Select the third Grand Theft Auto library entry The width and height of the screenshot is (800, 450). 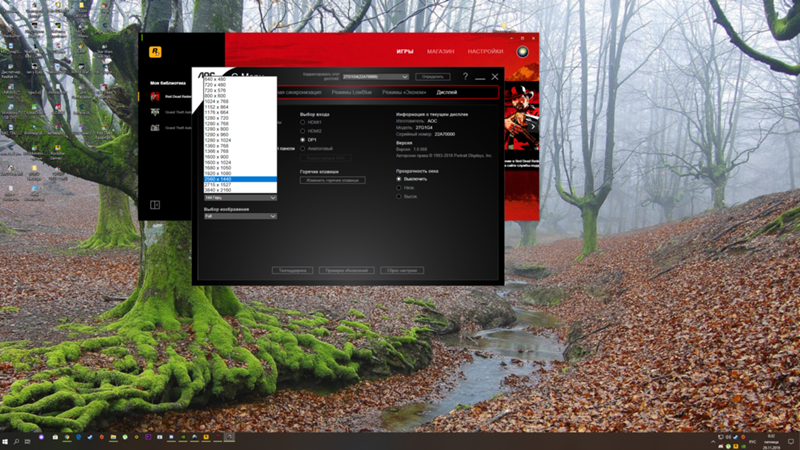[x=171, y=128]
